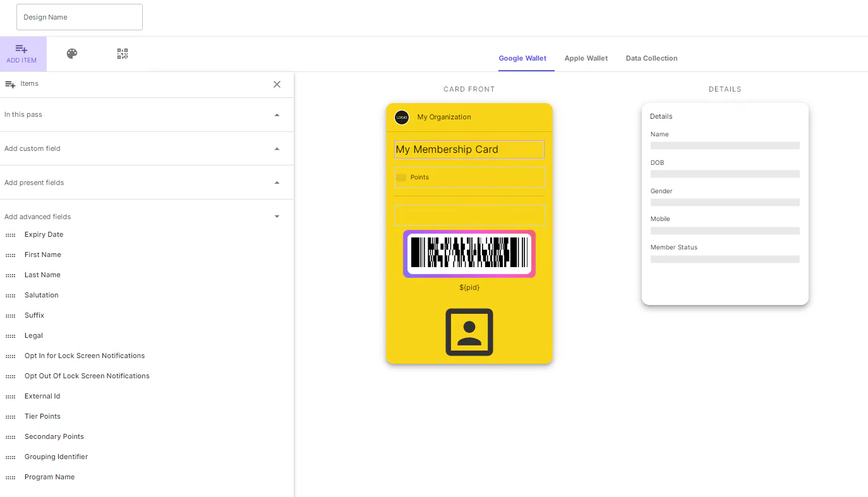This screenshot has height=497, width=868.
Task: Select Opt Out Of Lock Screen Notifications field
Action: point(87,376)
